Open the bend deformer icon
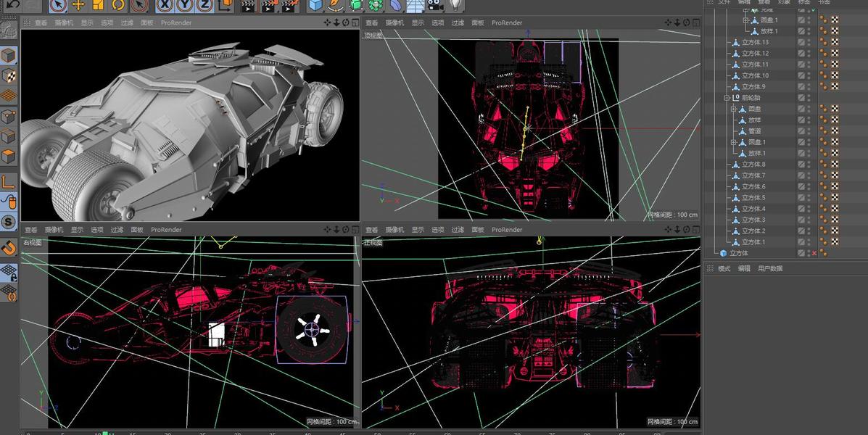 point(396,6)
